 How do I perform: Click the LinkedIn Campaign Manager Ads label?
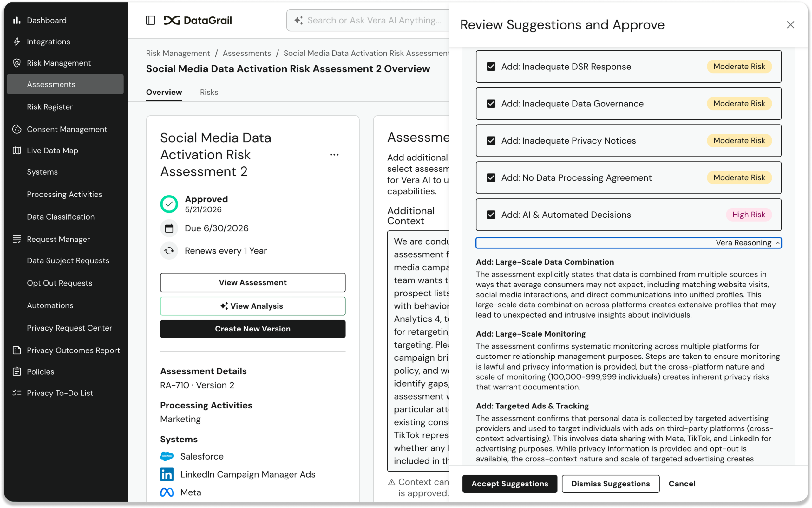click(x=248, y=474)
